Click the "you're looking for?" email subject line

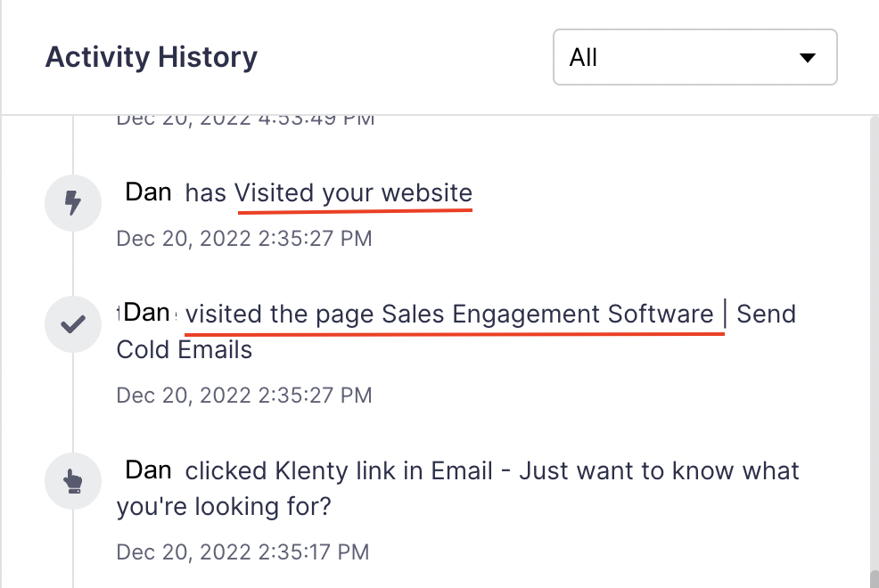coord(224,506)
